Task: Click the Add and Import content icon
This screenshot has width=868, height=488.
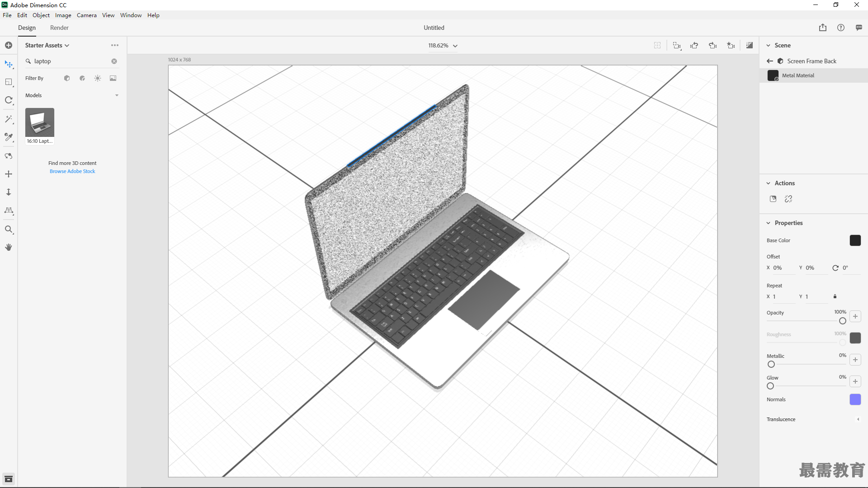Action: coord(9,45)
